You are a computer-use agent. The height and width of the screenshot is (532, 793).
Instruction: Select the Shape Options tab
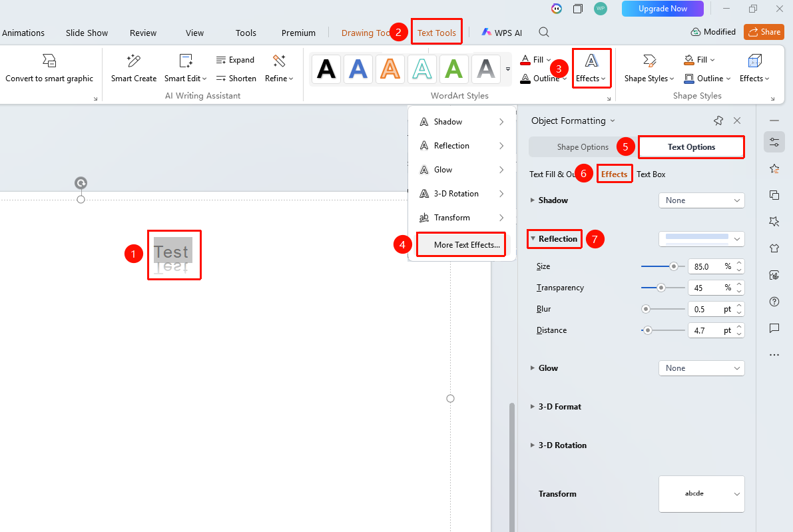[583, 147]
